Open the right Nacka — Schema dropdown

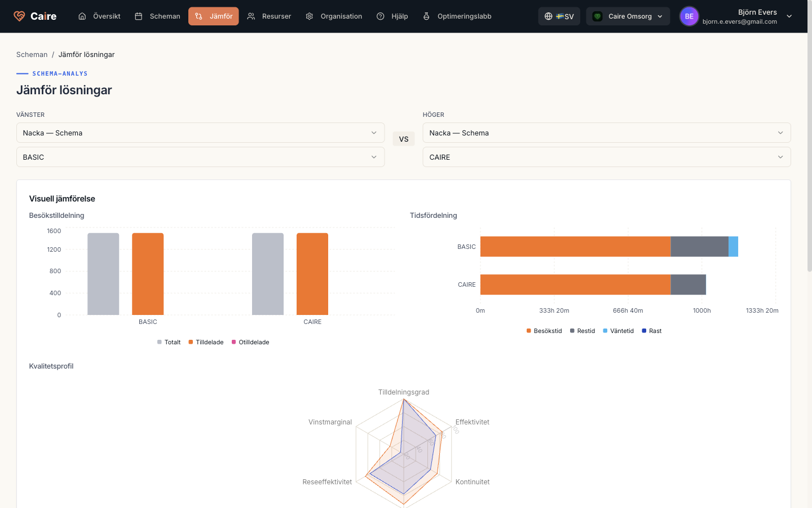point(607,133)
